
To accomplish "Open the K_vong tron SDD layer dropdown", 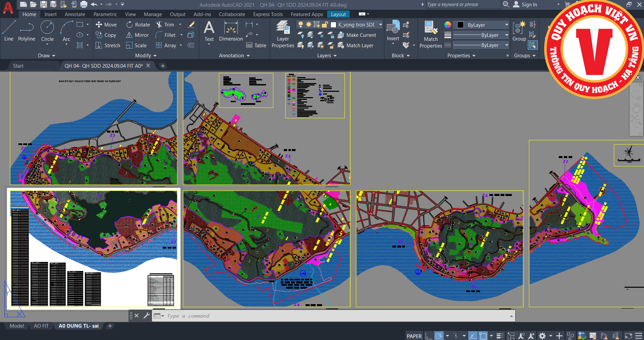I will pos(380,25).
